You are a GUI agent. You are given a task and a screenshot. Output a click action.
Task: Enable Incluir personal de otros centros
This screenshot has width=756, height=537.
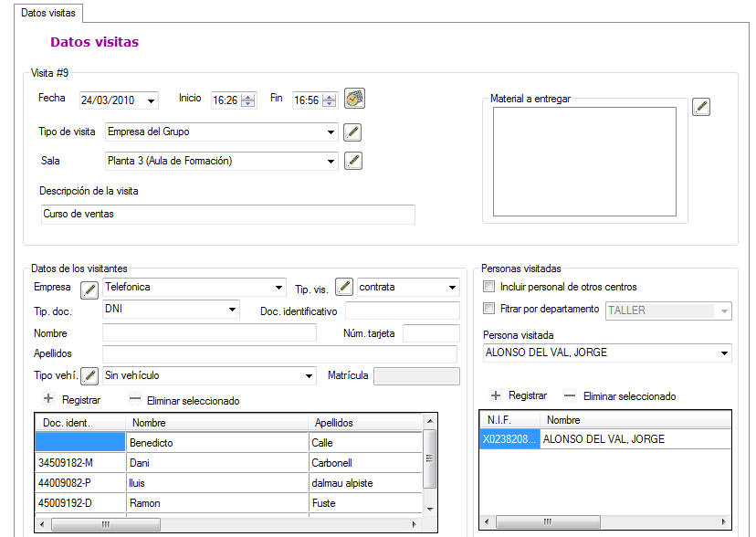(488, 287)
